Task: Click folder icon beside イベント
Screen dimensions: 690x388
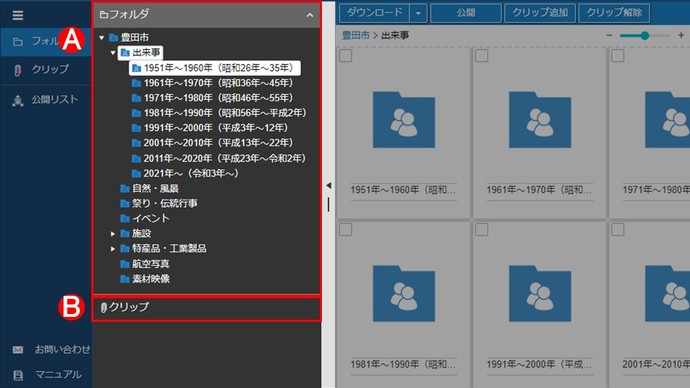Action: pyautogui.click(x=125, y=219)
